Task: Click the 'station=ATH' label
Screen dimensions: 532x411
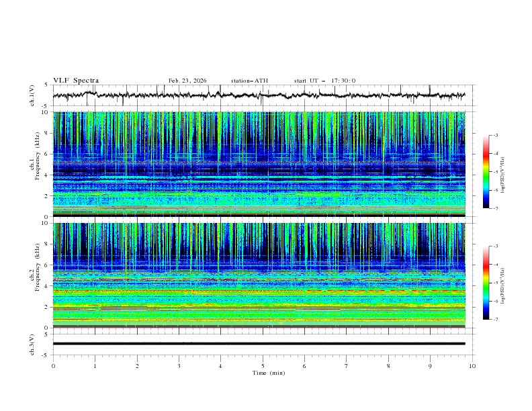Action: point(249,81)
